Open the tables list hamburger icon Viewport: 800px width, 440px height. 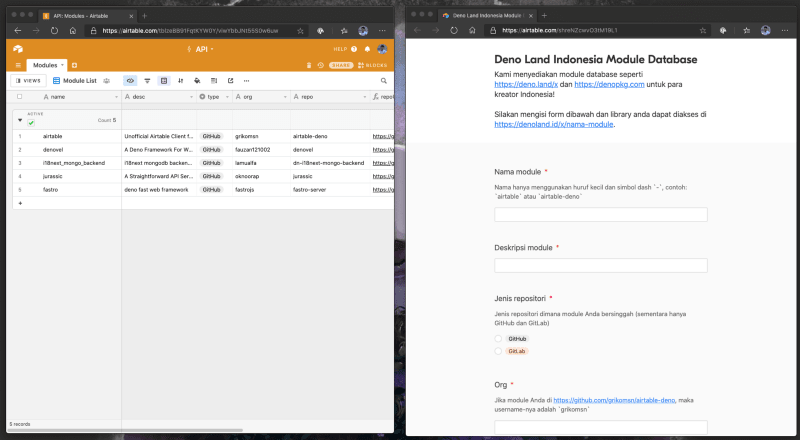tap(18, 65)
